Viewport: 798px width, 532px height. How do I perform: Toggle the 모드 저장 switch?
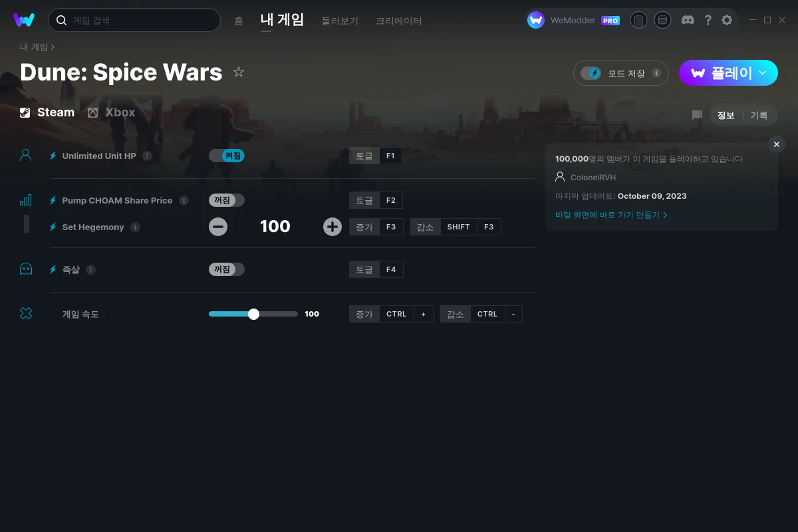[591, 73]
